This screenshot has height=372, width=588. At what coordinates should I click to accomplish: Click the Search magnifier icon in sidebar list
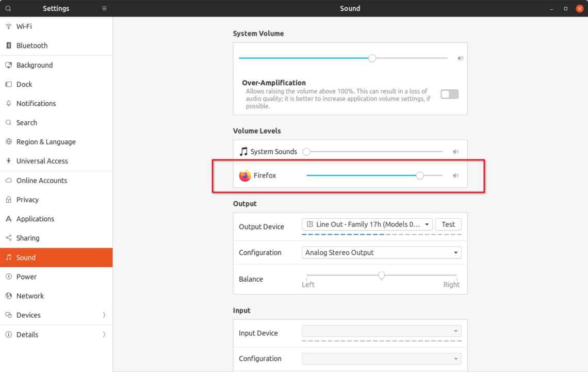tap(9, 122)
